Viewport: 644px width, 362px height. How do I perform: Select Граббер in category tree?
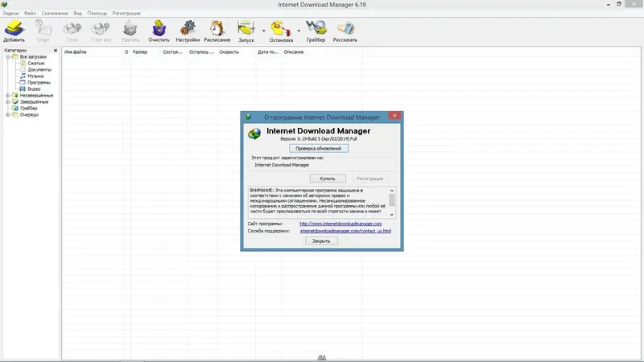[x=28, y=109]
